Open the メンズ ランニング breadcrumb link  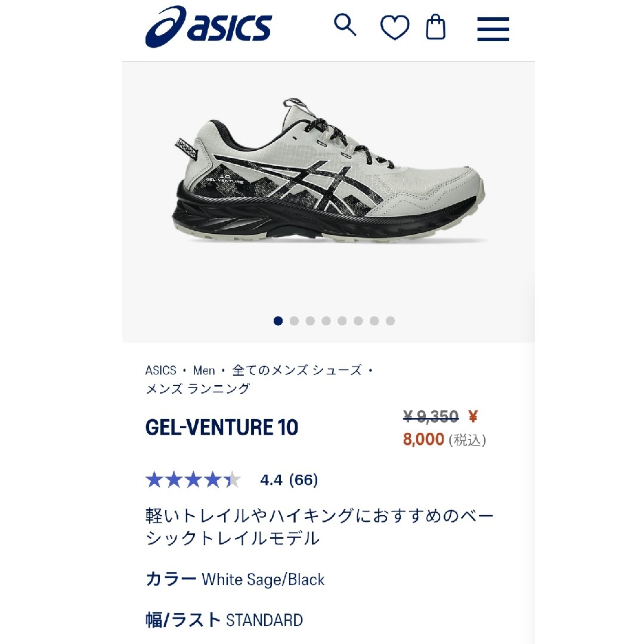(197, 389)
